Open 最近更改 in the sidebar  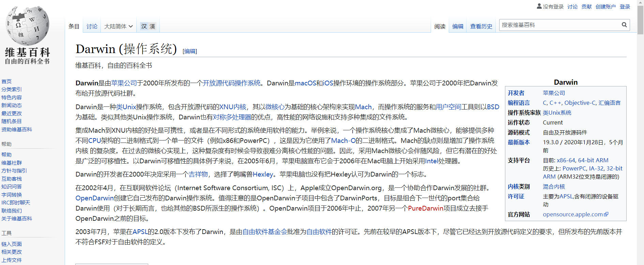[12, 113]
